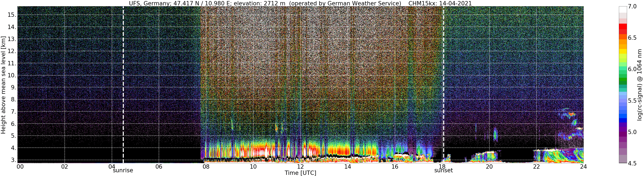This screenshot has width=644, height=177.
Task: Click the 'sunrise' label below the time axis
Action: pyautogui.click(x=123, y=171)
